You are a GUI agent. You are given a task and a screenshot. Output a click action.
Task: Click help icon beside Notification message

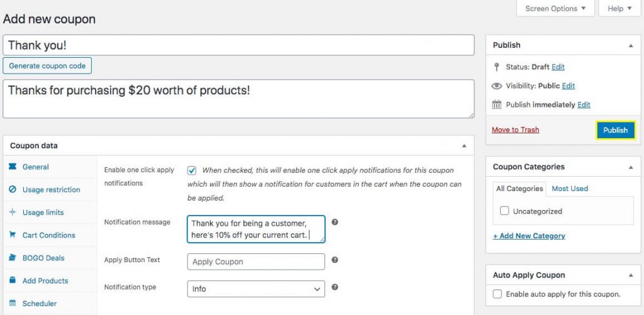point(335,222)
